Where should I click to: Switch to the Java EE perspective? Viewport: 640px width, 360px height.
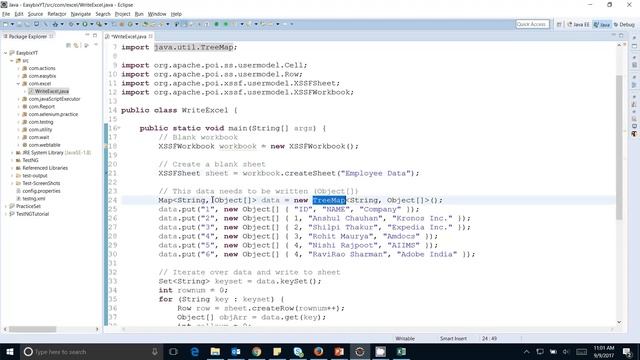[x=578, y=24]
